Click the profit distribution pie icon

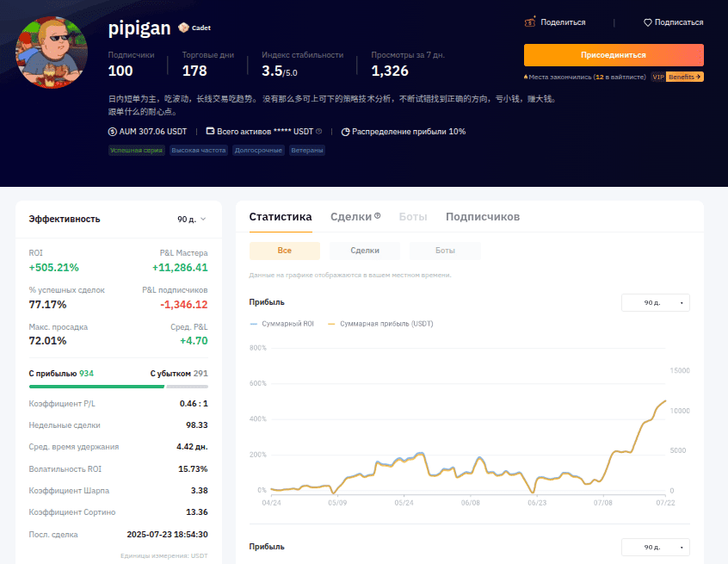345,132
